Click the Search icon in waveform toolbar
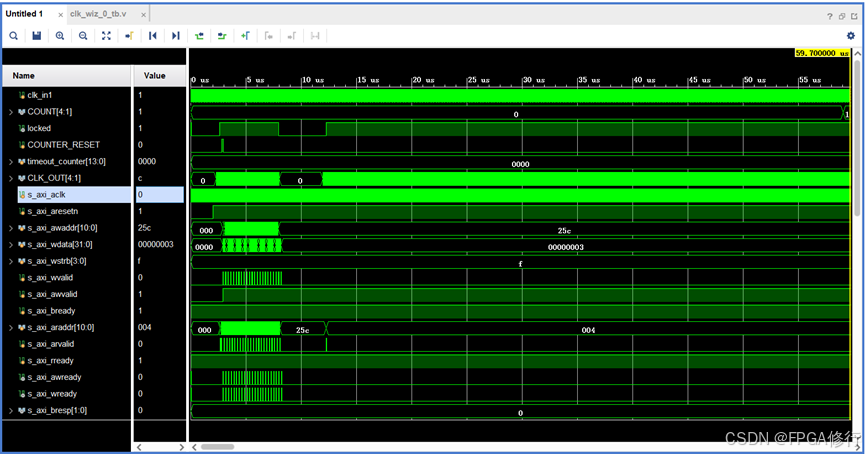The width and height of the screenshot is (865, 454). click(13, 36)
